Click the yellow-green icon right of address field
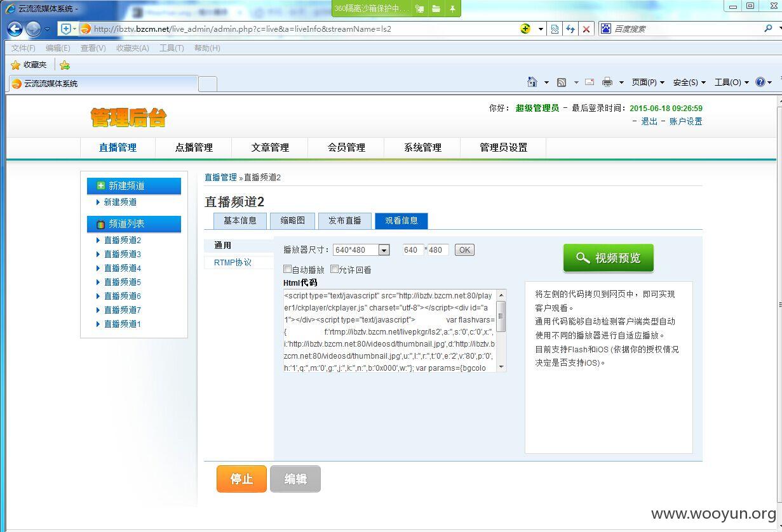 coord(525,29)
